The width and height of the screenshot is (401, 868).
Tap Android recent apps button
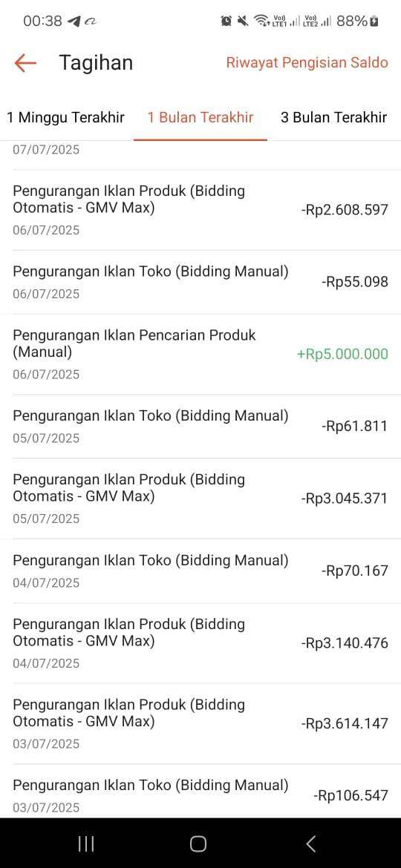(86, 844)
